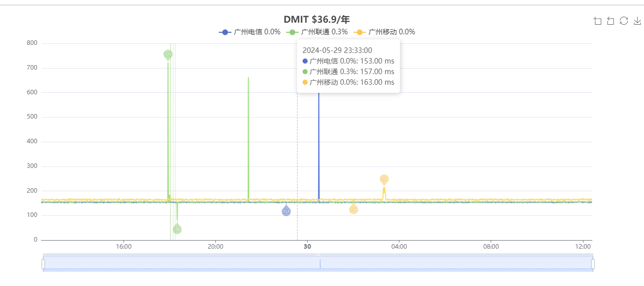Download the chart as image

[637, 21]
